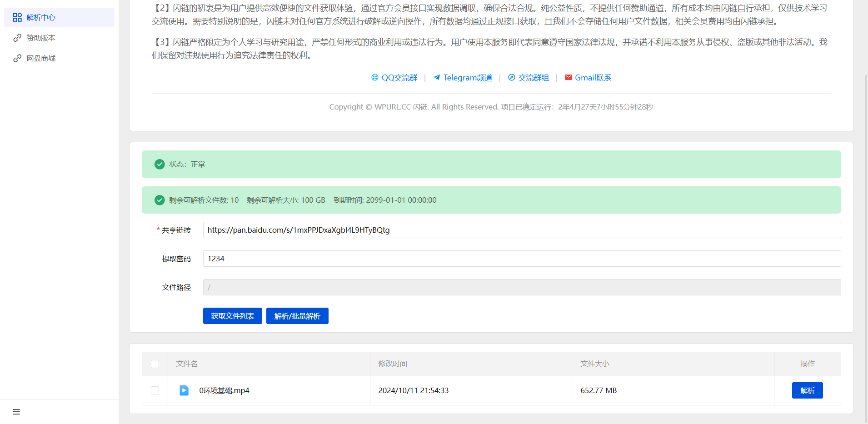Click the grid icon beside 解析中心

tap(17, 17)
